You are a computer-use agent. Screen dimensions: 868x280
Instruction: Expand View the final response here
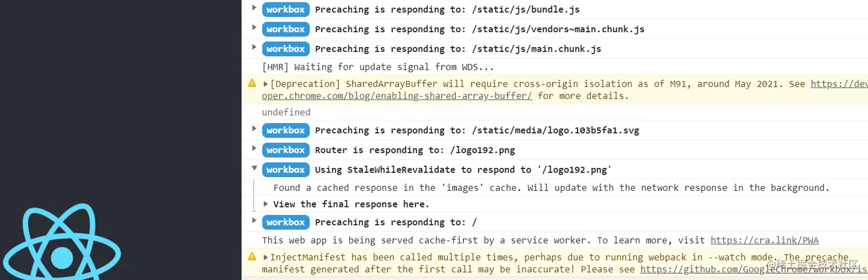tap(265, 204)
